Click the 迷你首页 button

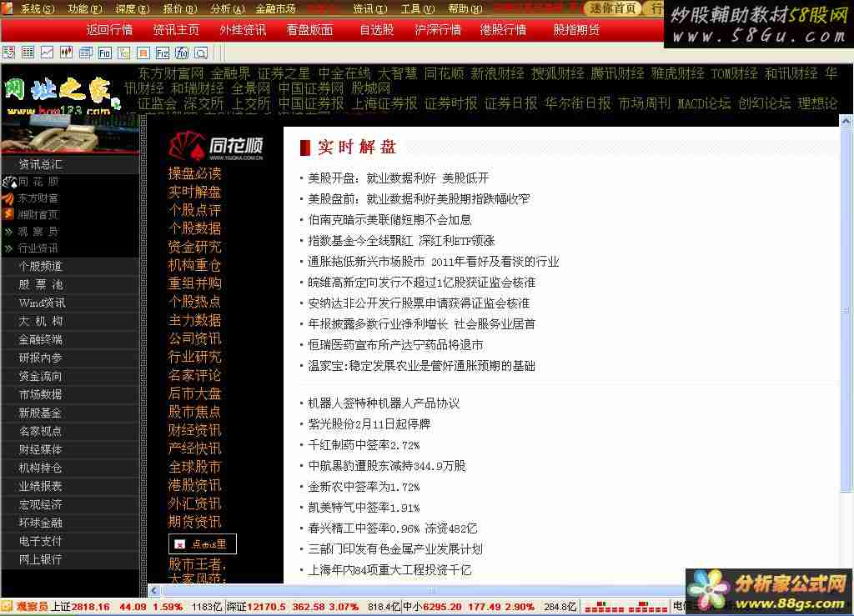pyautogui.click(x=613, y=8)
